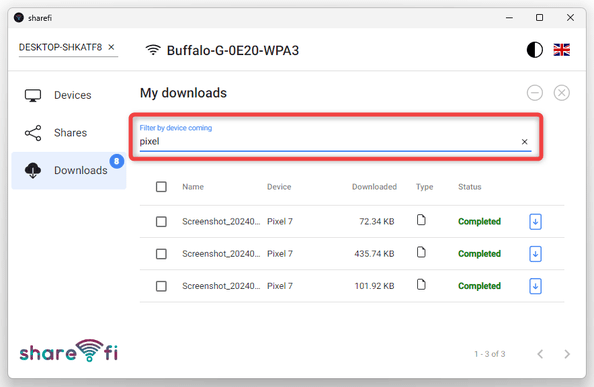Select the Downloads sidebar item
This screenshot has height=387, width=594.
pyautogui.click(x=69, y=170)
